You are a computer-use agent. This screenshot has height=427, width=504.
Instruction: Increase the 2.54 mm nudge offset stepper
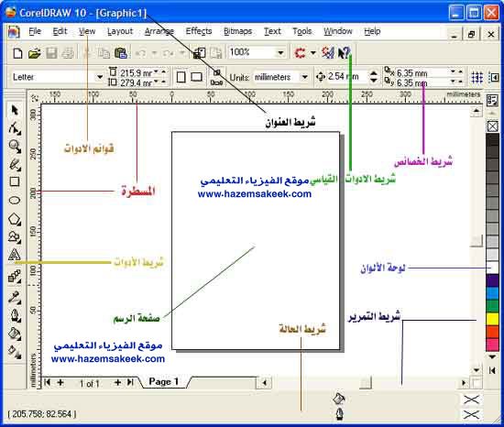[x=374, y=73]
